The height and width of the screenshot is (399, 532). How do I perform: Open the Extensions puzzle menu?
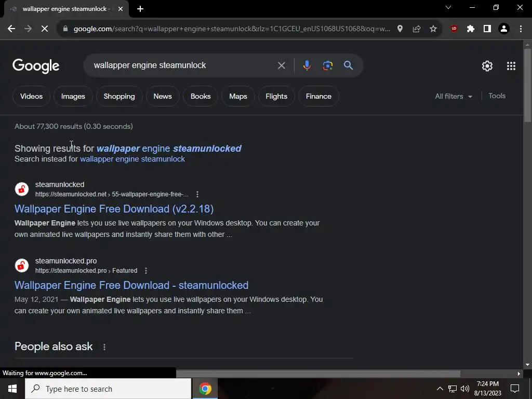[x=471, y=29]
